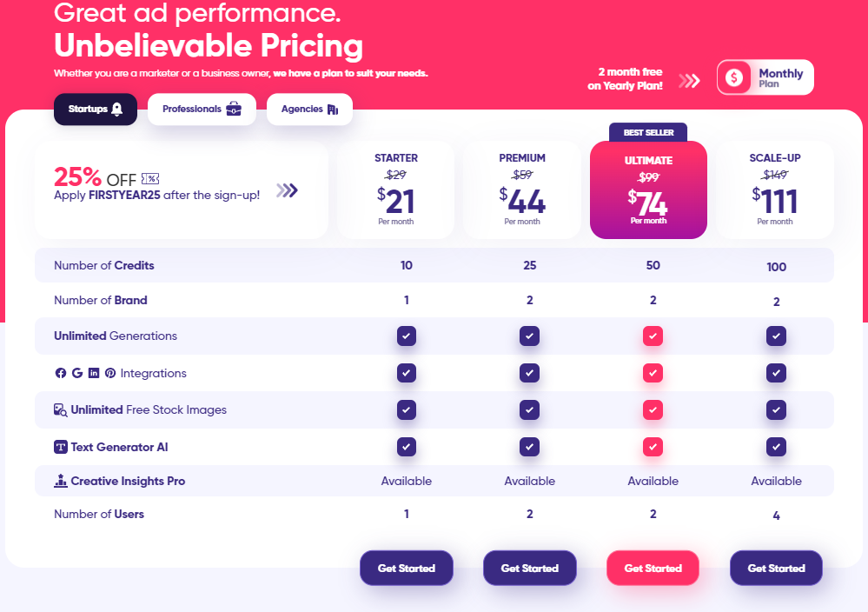The height and width of the screenshot is (612, 868).
Task: Click Ultimate's Text Generator AI checkmark
Action: (x=653, y=447)
